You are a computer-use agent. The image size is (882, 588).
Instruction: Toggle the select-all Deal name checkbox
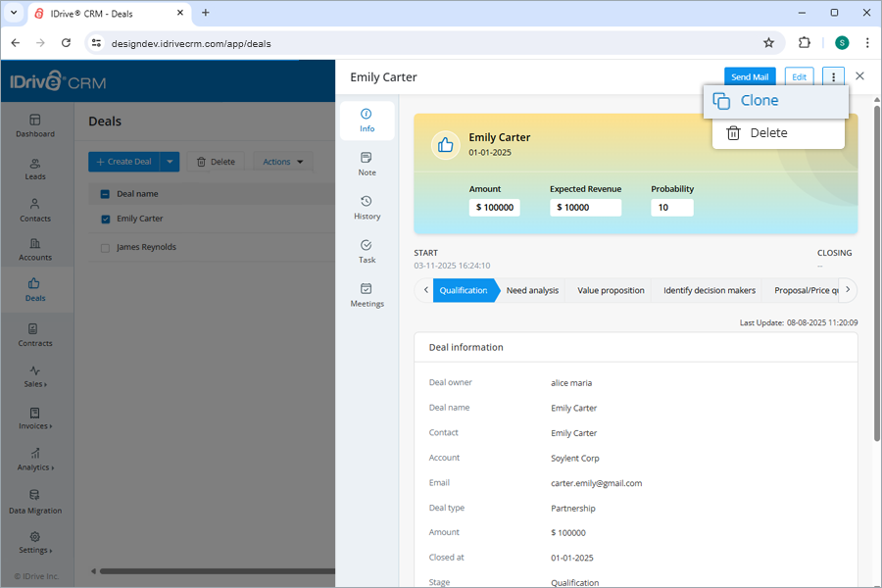105,194
